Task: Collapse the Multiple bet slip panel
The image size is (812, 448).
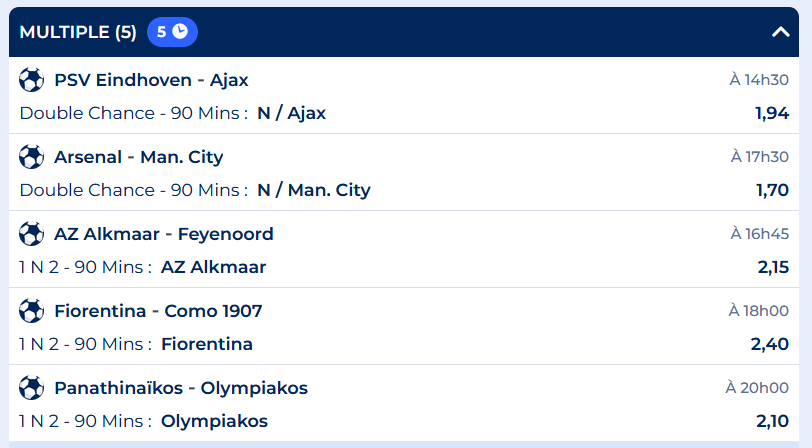Action: click(781, 32)
